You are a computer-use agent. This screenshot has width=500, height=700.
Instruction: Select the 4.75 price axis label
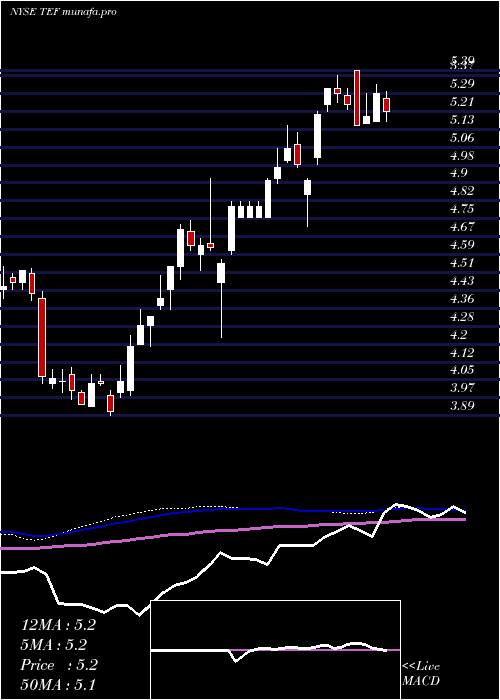pyautogui.click(x=462, y=209)
